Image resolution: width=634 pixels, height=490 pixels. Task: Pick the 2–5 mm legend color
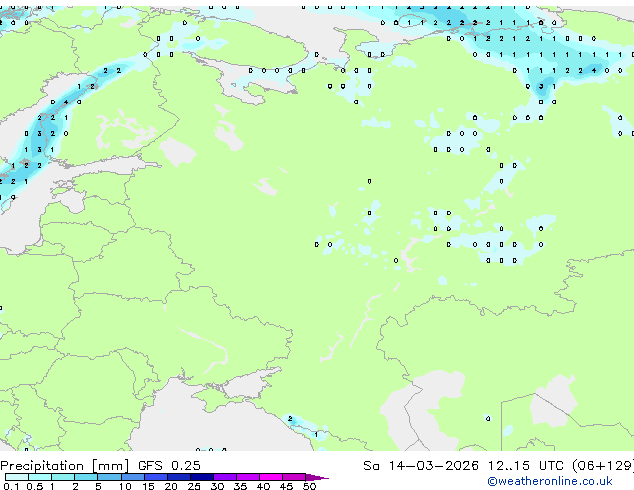(x=86, y=477)
